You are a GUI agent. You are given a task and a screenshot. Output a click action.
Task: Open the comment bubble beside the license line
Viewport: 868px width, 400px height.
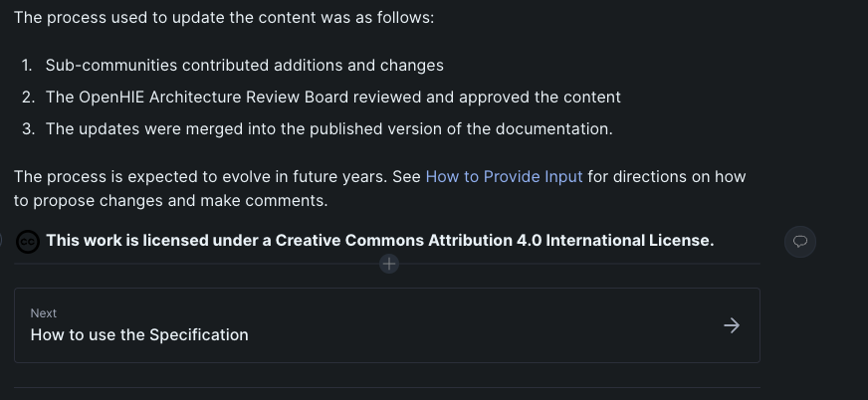[800, 242]
